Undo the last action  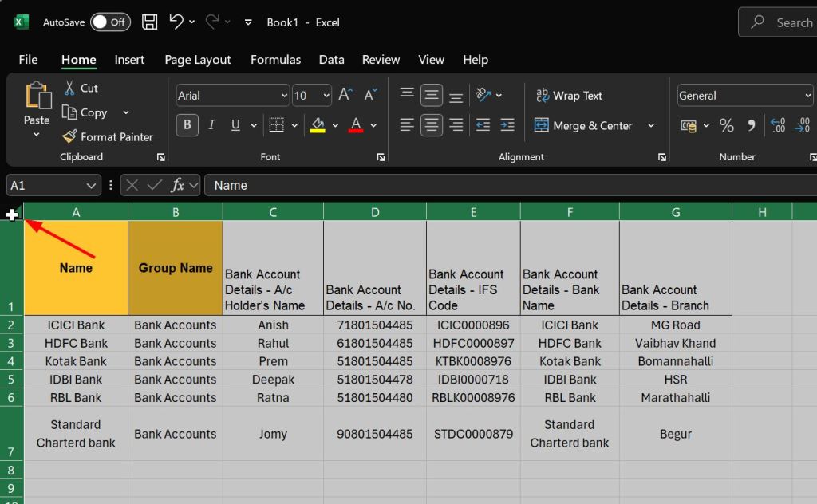pyautogui.click(x=176, y=22)
